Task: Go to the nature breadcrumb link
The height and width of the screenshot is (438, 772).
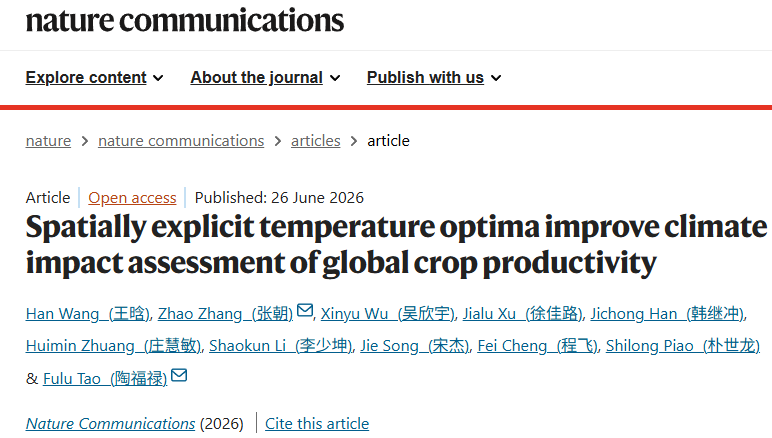Action: [48, 141]
